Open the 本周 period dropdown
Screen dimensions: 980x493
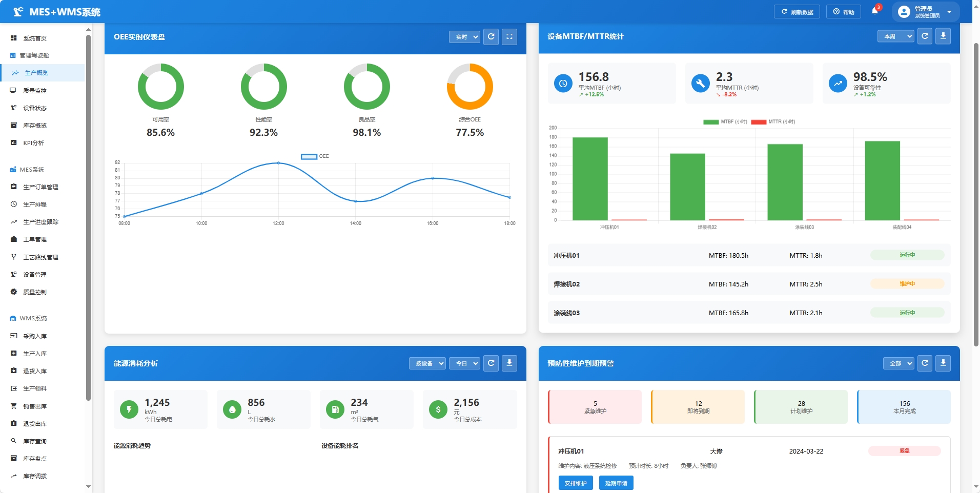(895, 36)
